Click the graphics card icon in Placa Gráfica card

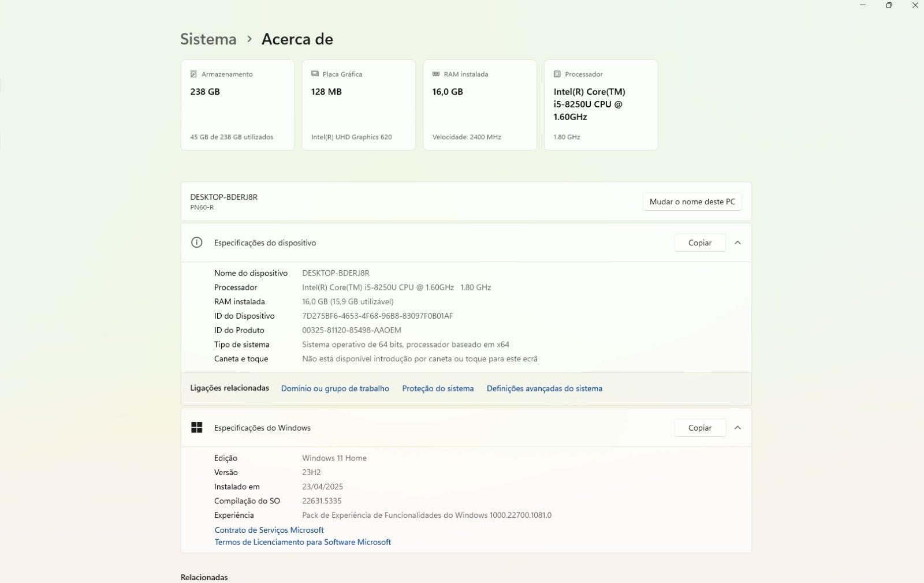(315, 74)
